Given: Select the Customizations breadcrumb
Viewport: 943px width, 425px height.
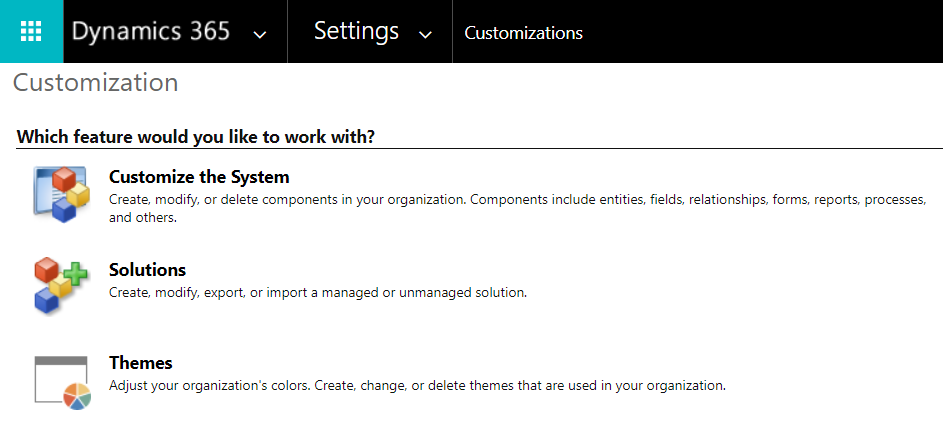Looking at the screenshot, I should pyautogui.click(x=523, y=33).
